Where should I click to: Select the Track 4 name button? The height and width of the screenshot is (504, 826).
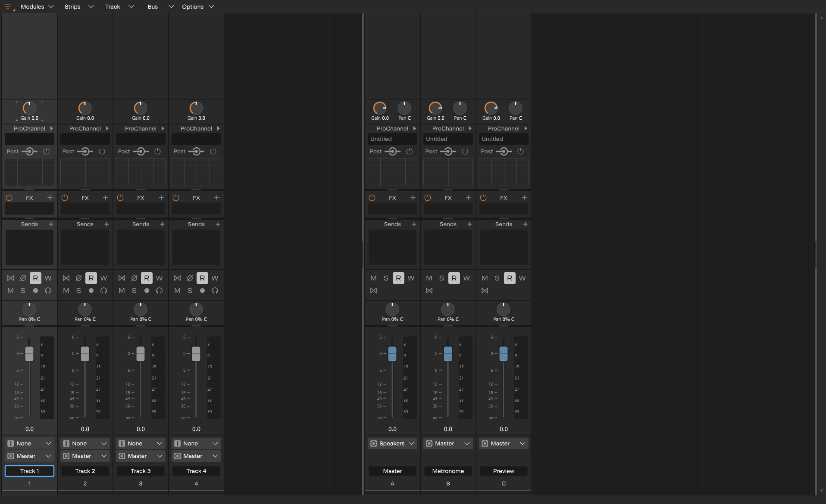point(196,471)
